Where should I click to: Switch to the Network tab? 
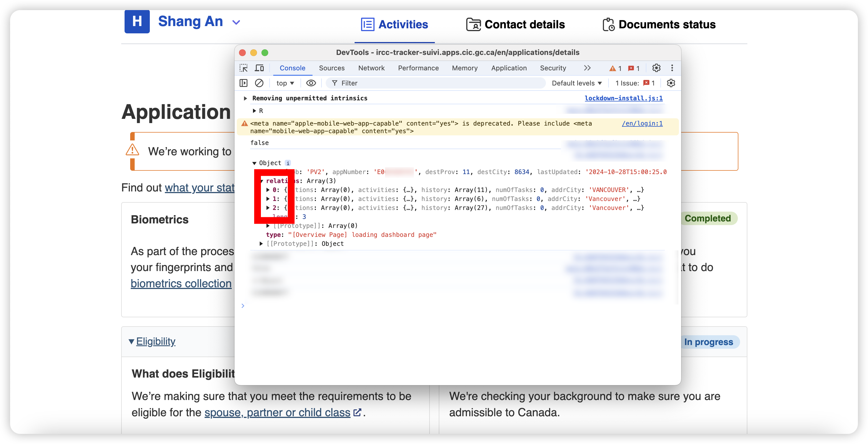click(371, 68)
